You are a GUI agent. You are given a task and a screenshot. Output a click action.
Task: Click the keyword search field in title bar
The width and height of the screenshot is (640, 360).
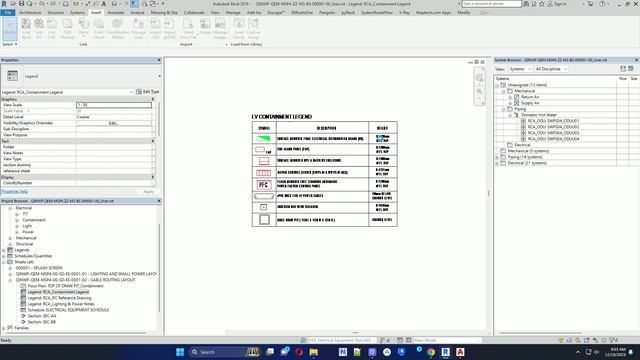(491, 4)
